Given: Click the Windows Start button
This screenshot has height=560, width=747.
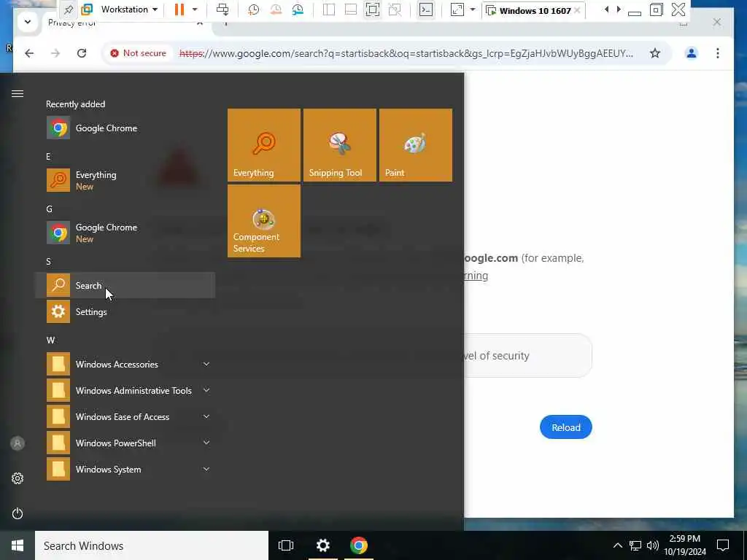Looking at the screenshot, I should click(x=18, y=545).
